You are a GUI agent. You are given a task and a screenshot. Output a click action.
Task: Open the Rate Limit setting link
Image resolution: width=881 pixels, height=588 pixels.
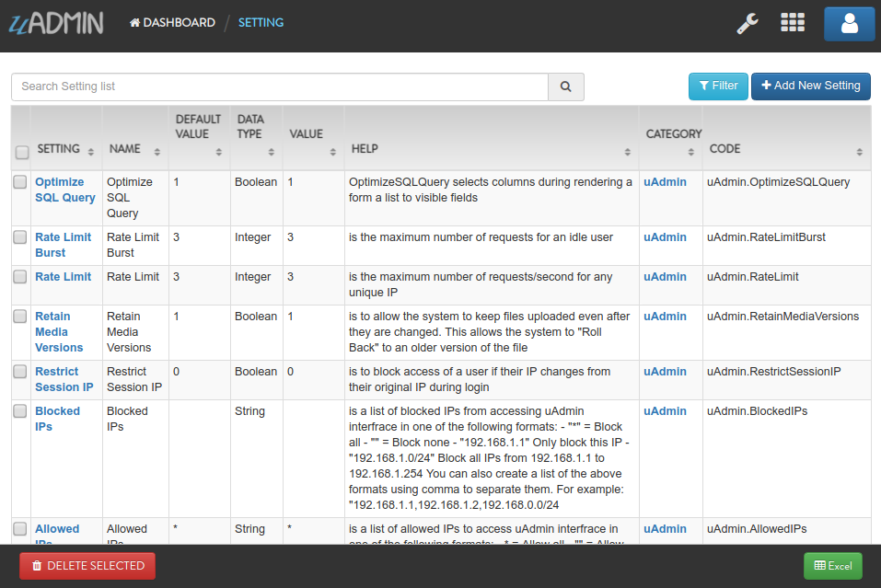click(x=63, y=277)
